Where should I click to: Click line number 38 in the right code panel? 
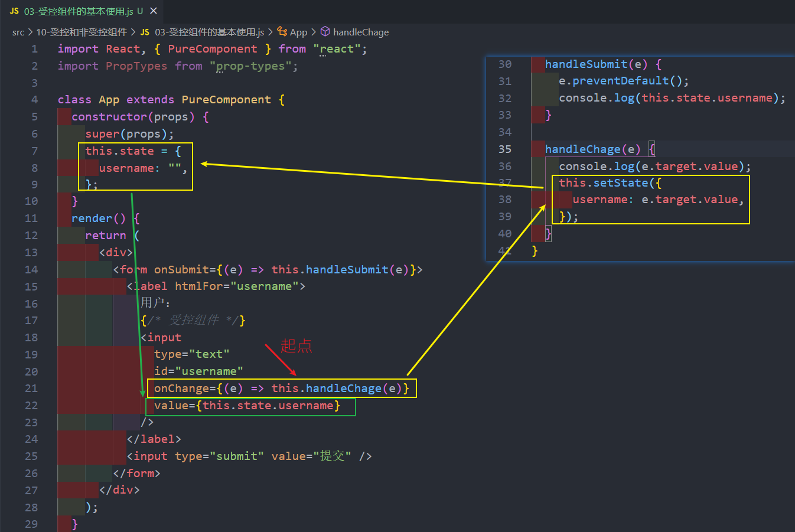coord(505,200)
